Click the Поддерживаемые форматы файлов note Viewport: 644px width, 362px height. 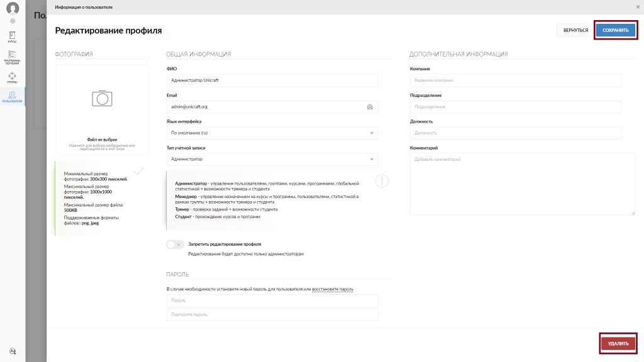[91, 221]
